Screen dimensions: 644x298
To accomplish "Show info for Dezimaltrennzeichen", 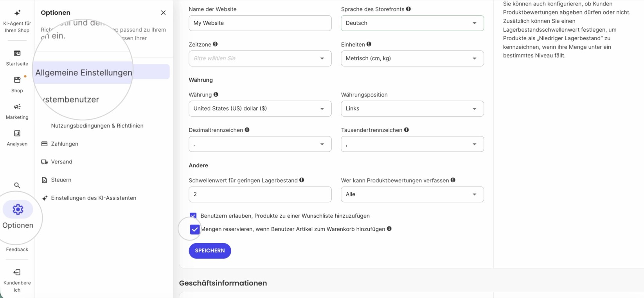I will pyautogui.click(x=247, y=129).
